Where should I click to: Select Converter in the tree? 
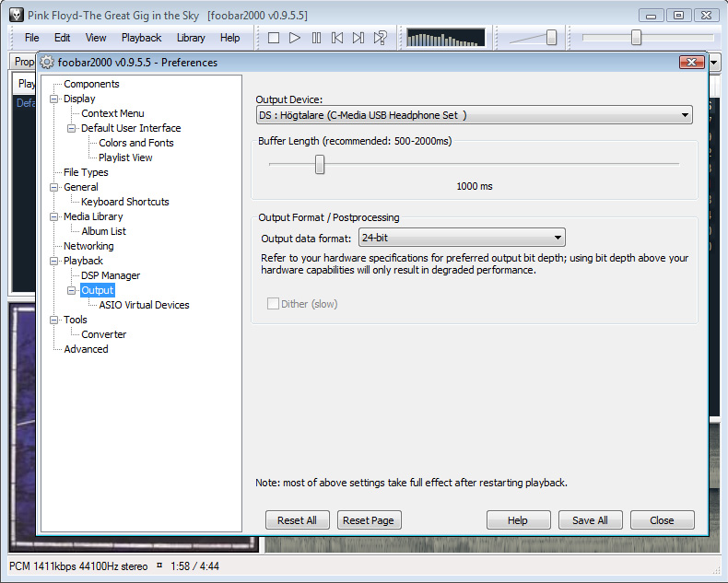pos(103,334)
